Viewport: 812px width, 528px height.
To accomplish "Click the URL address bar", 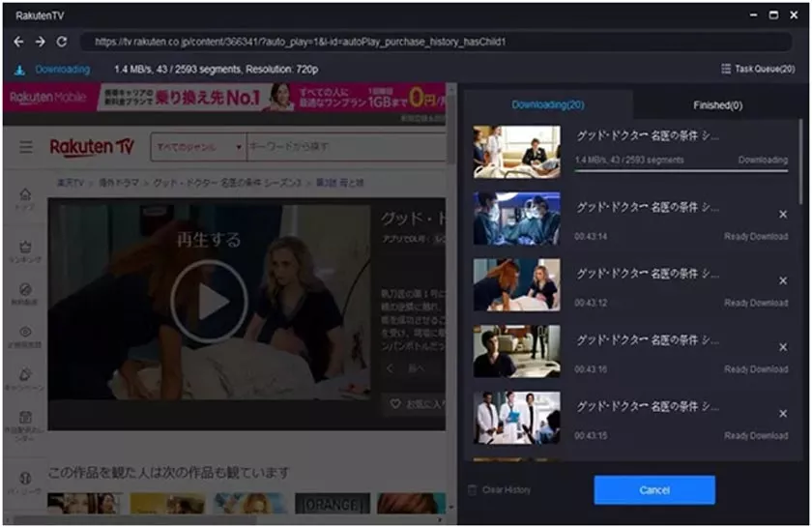I will [x=436, y=42].
